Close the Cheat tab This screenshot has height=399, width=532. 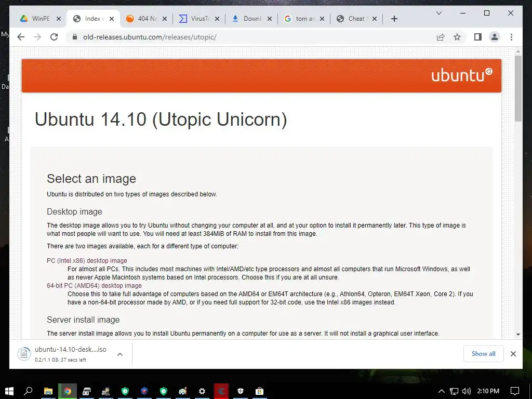(x=374, y=19)
